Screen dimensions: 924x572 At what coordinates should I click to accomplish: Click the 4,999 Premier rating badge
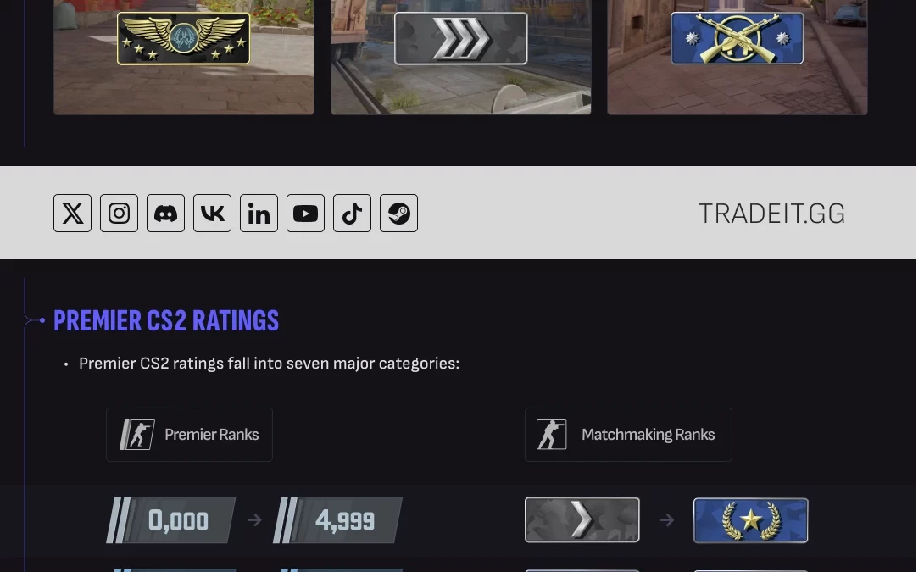[337, 520]
